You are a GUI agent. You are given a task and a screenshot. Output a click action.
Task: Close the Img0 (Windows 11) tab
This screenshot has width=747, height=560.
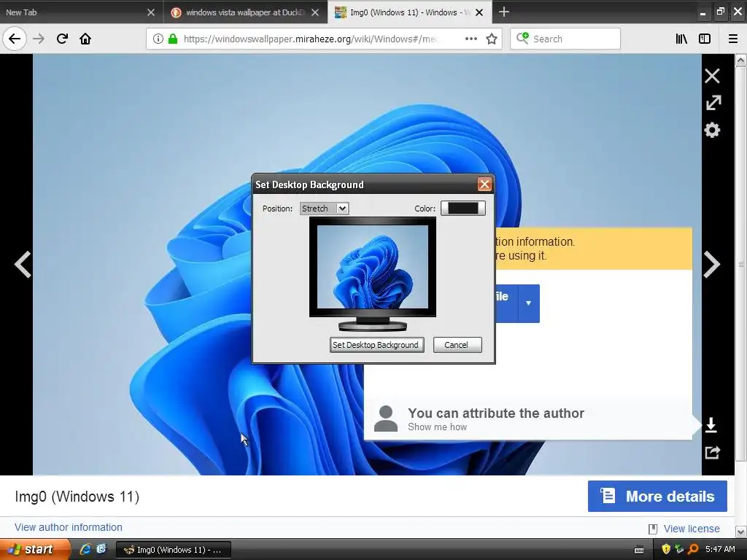tap(479, 12)
